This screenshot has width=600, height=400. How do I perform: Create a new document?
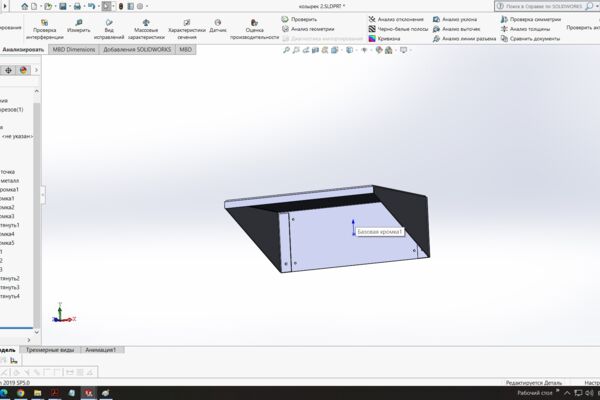(34, 6)
